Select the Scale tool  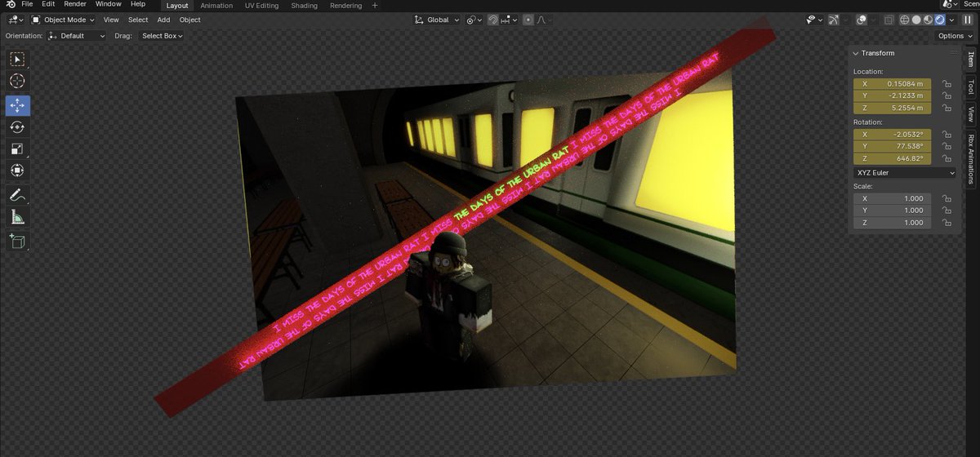[17, 149]
